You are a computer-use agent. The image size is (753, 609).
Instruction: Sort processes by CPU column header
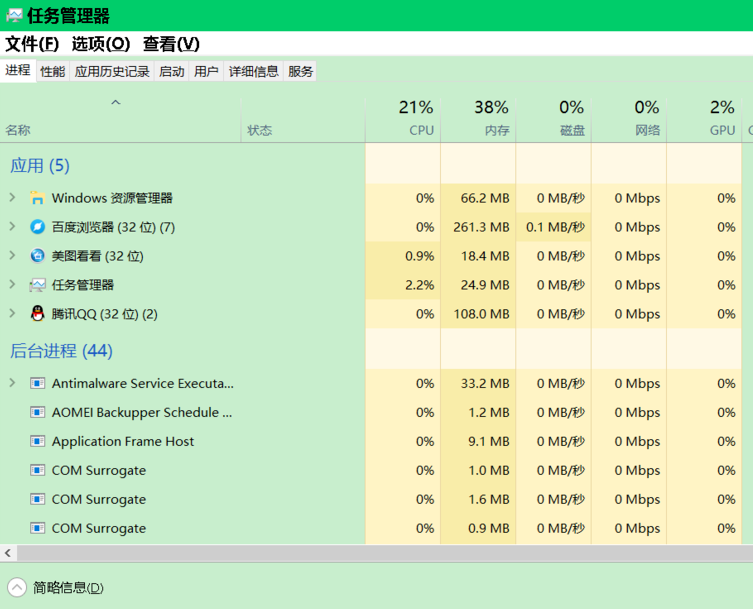pyautogui.click(x=403, y=118)
